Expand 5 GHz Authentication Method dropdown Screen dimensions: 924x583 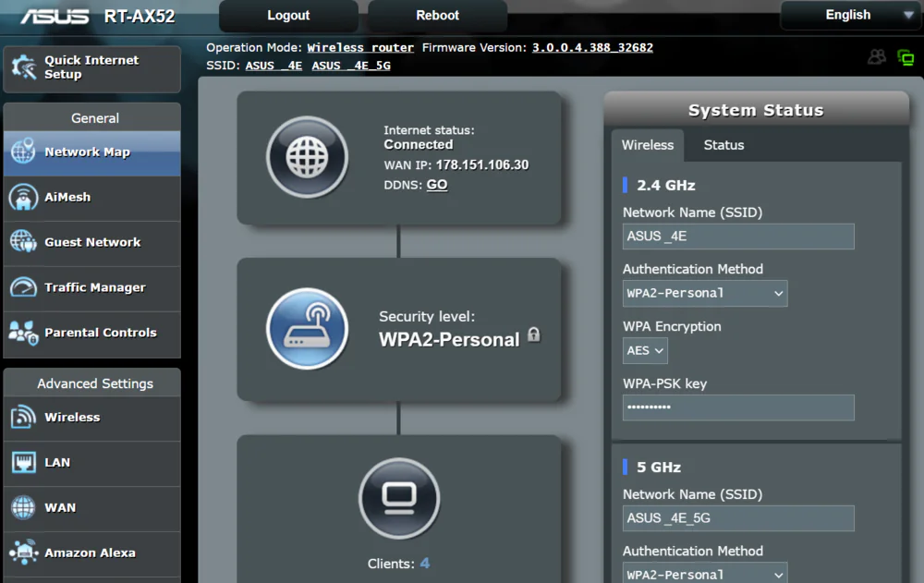point(705,574)
